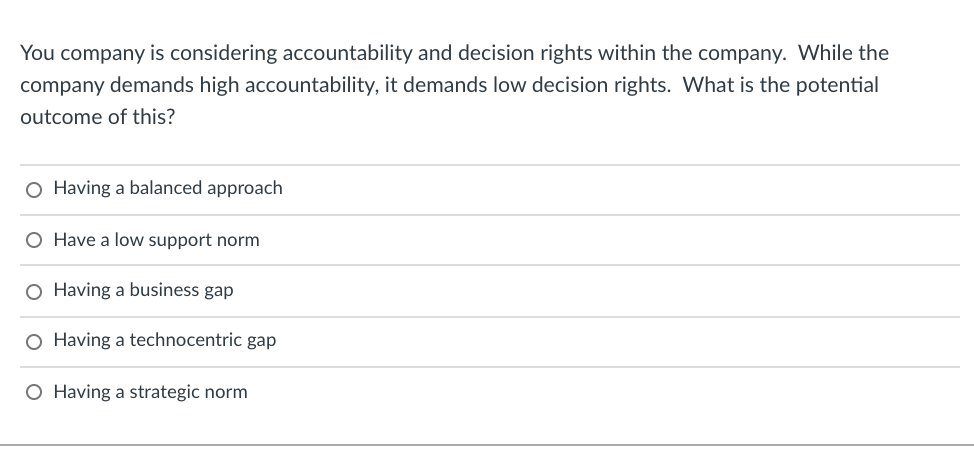
Task: Click the word 'business' in the third option
Action: coord(163,290)
